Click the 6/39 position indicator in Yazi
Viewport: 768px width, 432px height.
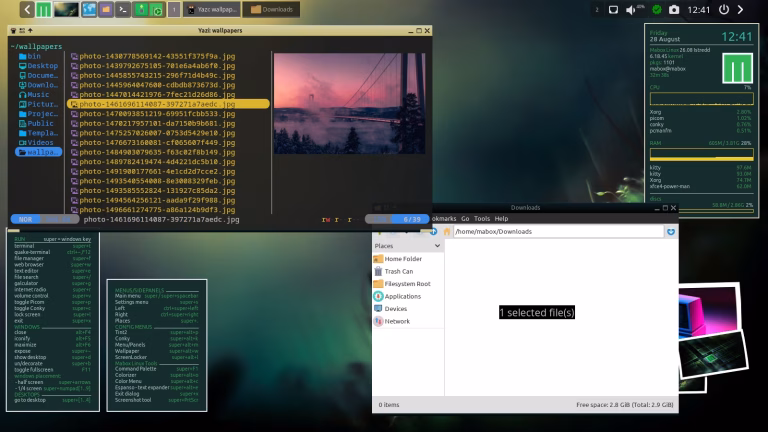pos(412,219)
